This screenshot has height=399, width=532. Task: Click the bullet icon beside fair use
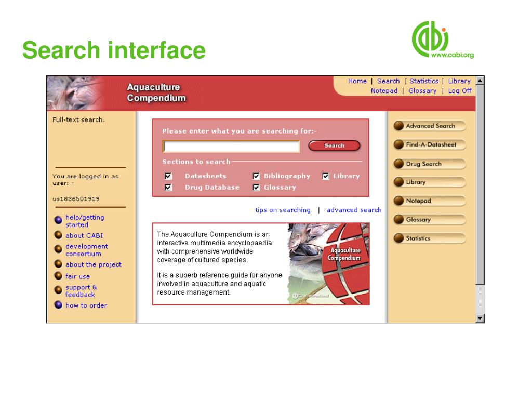click(x=58, y=275)
